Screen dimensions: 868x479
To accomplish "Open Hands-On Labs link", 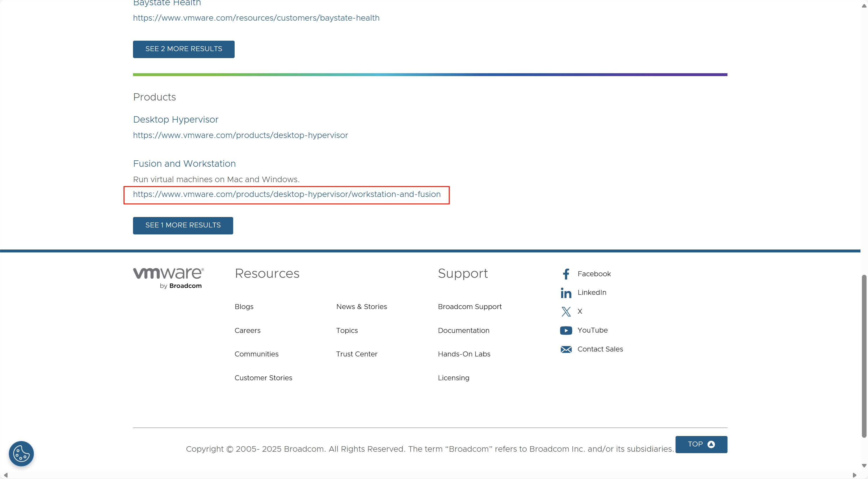I will coord(464,354).
